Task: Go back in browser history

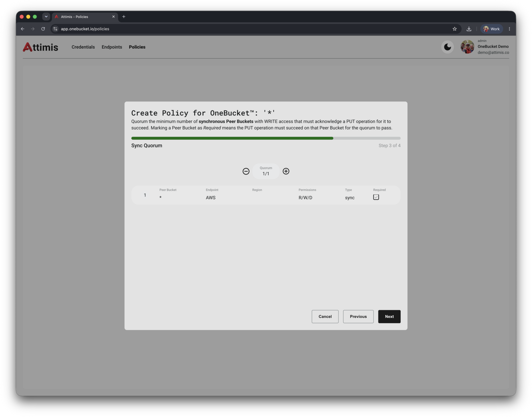Action: pyautogui.click(x=23, y=29)
